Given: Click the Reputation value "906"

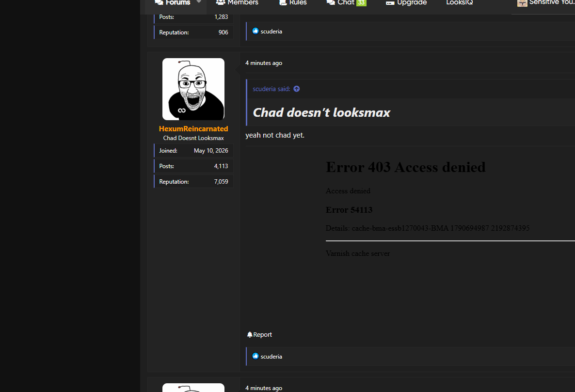Looking at the screenshot, I should [224, 32].
